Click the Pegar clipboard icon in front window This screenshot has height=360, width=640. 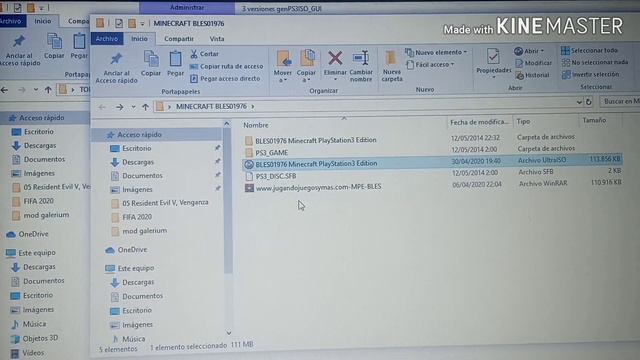click(x=176, y=59)
